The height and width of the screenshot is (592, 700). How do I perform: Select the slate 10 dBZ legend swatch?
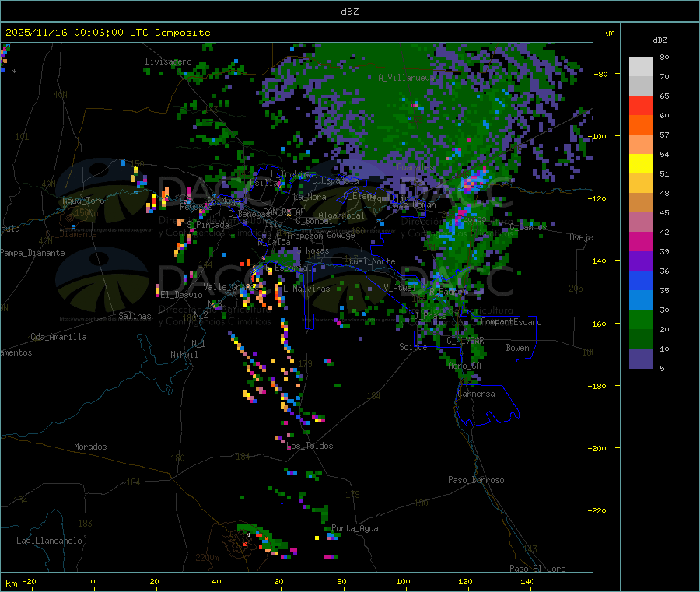tap(641, 359)
